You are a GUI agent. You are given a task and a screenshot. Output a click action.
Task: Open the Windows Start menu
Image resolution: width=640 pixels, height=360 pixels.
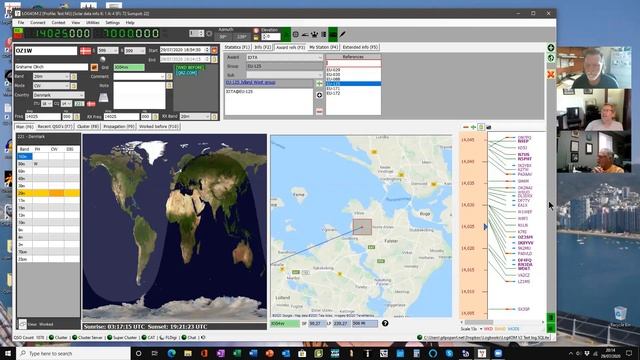point(8,353)
